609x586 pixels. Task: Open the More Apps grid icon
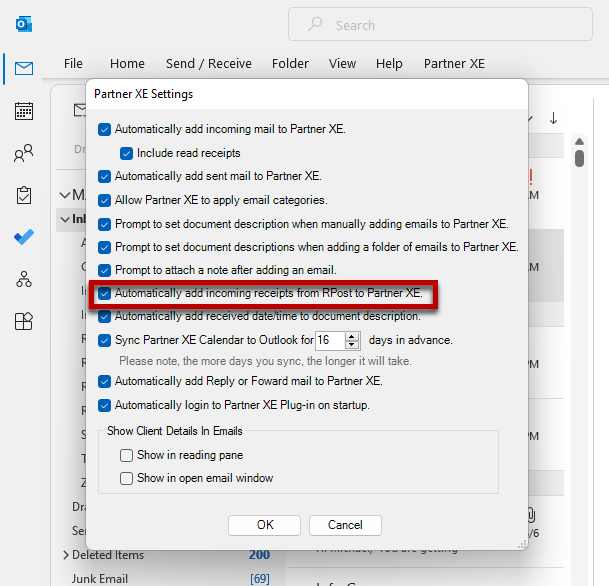(x=24, y=321)
